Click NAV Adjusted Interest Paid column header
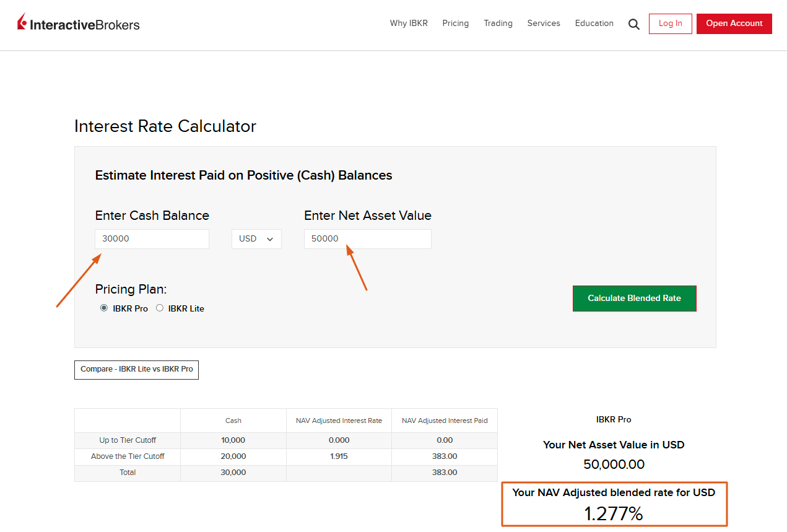 coord(445,421)
